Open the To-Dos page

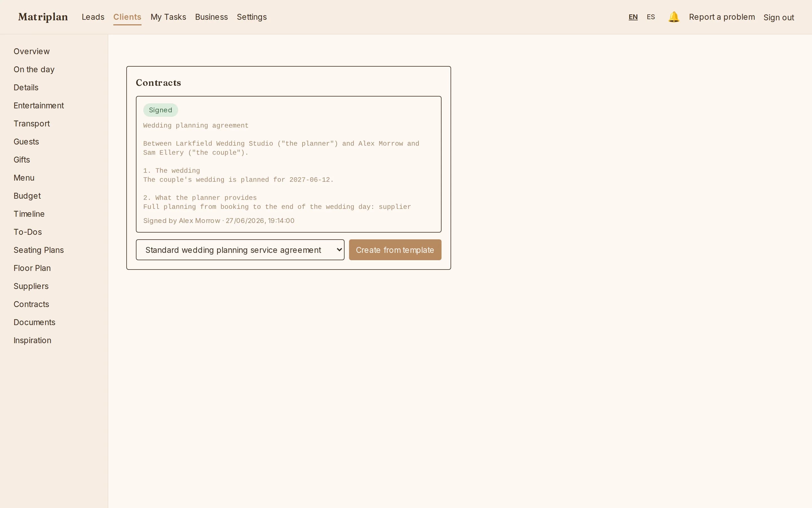[28, 232]
